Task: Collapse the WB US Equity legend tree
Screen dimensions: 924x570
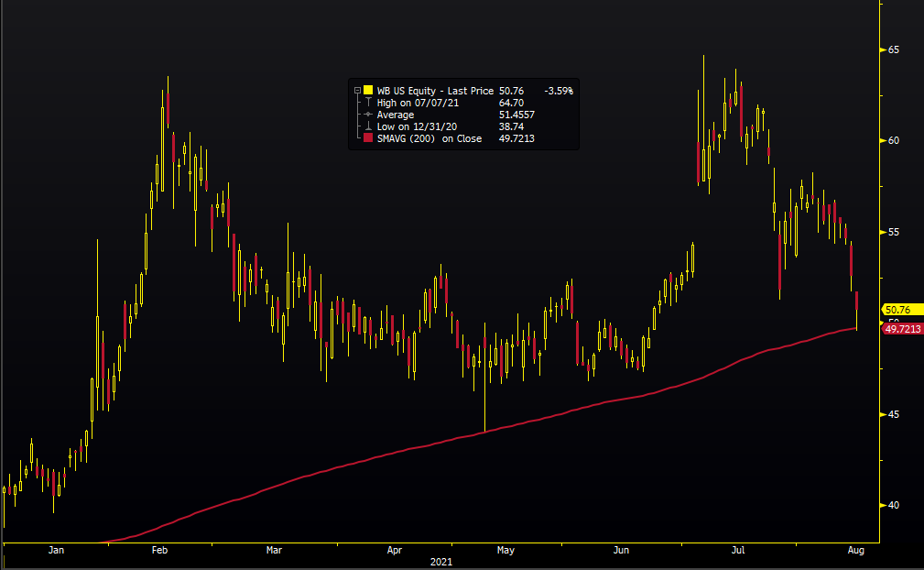Action: click(357, 91)
